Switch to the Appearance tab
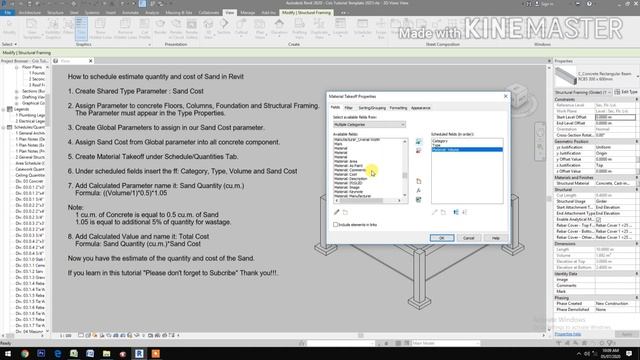Viewport: 640px width, 360px height. pos(420,108)
